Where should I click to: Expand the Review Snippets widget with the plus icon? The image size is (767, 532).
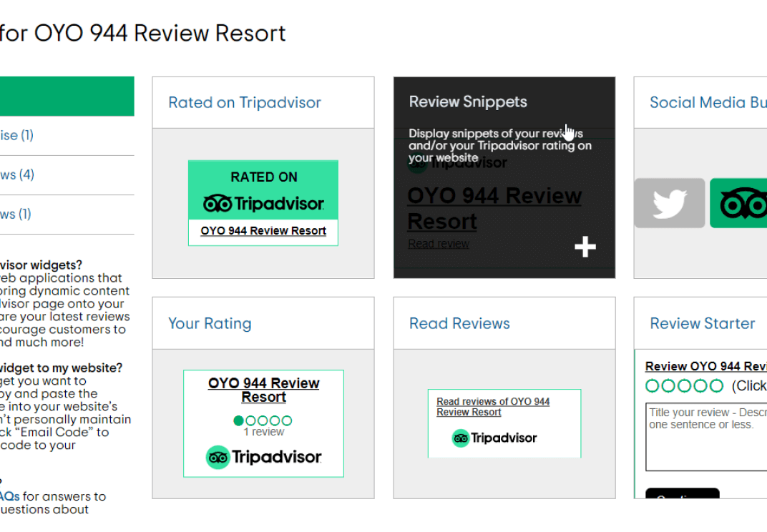(585, 246)
